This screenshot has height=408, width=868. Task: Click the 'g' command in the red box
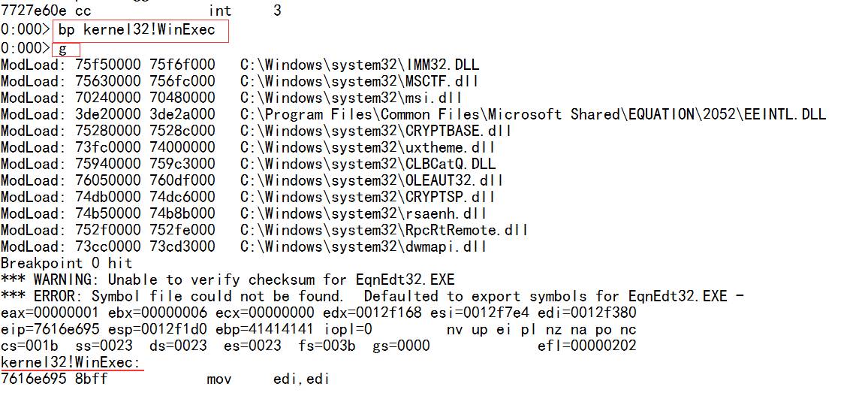coord(63,49)
